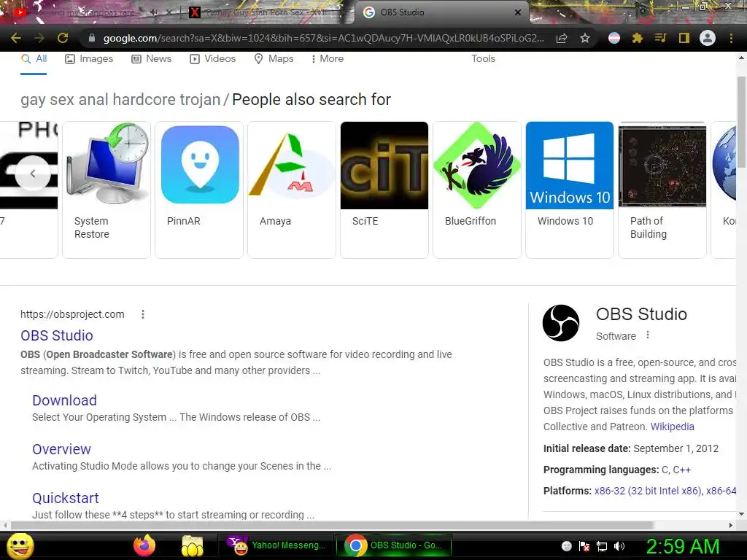The image size is (747, 560).
Task: Open the three-dot menu next to Software
Action: (648, 335)
